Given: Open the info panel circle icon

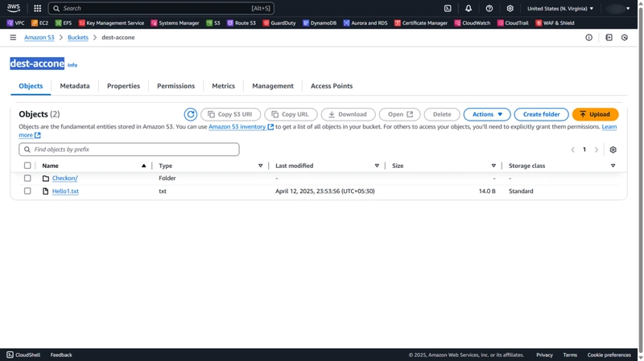Looking at the screenshot, I should click(x=589, y=37).
